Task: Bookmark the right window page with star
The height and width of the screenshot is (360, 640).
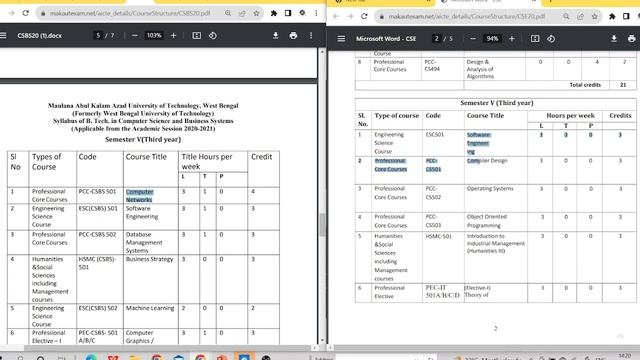Action: coord(595,16)
